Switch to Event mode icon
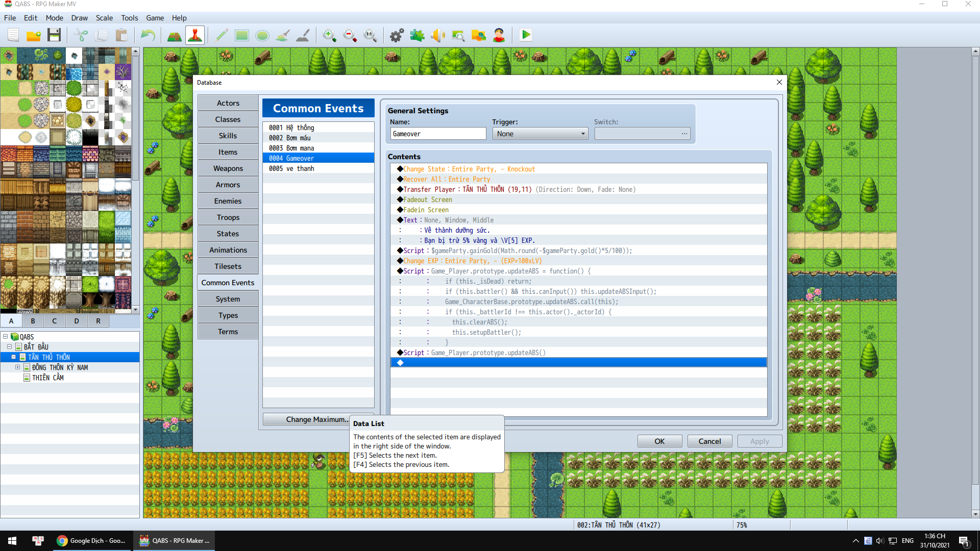 pyautogui.click(x=195, y=35)
